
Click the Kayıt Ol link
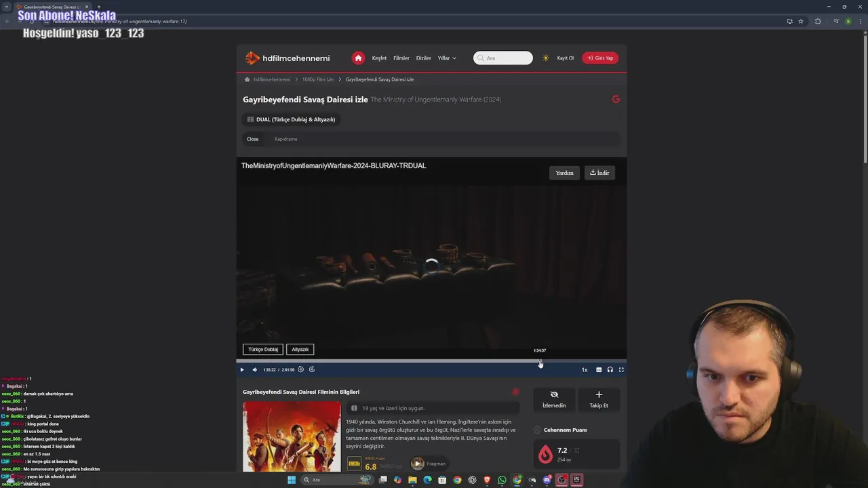566,58
